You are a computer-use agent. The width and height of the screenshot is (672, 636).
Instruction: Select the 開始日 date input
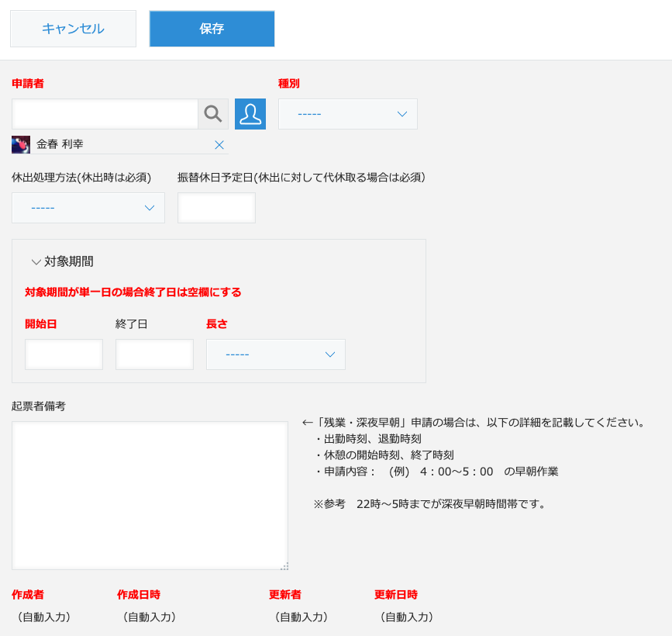64,354
